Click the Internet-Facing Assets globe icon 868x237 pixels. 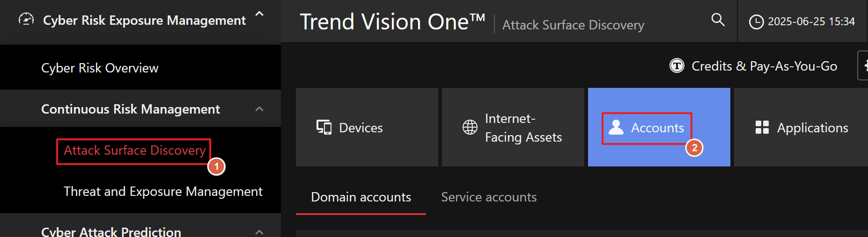pyautogui.click(x=470, y=127)
